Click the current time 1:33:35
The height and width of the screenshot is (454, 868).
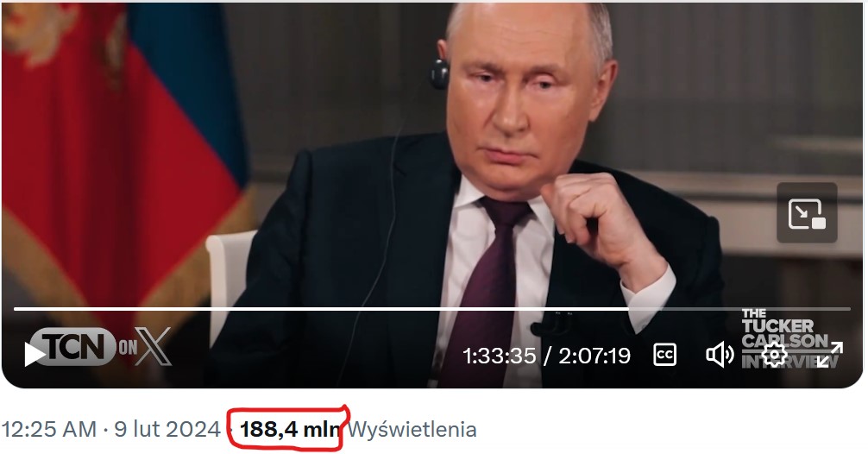coord(499,356)
